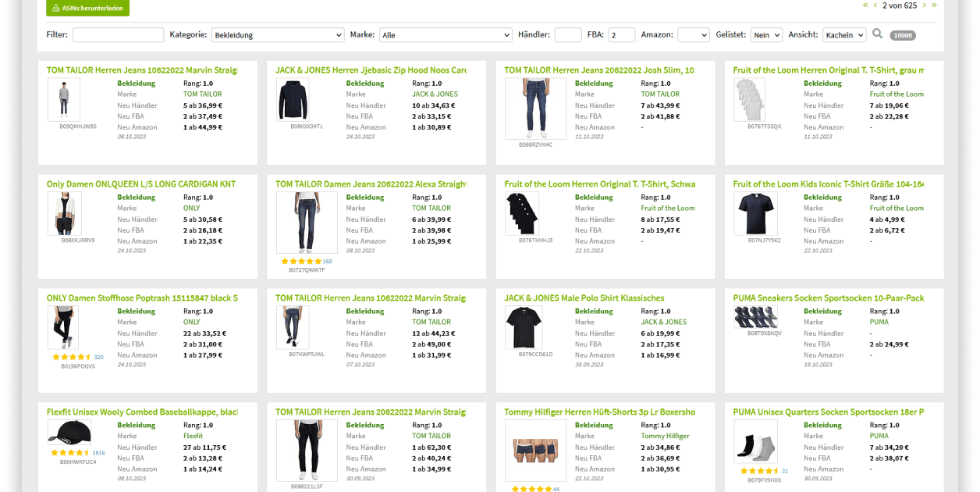Click the price 22 ab 33,52 €
Image resolution: width=980 pixels, height=492 pixels.
pyautogui.click(x=204, y=333)
